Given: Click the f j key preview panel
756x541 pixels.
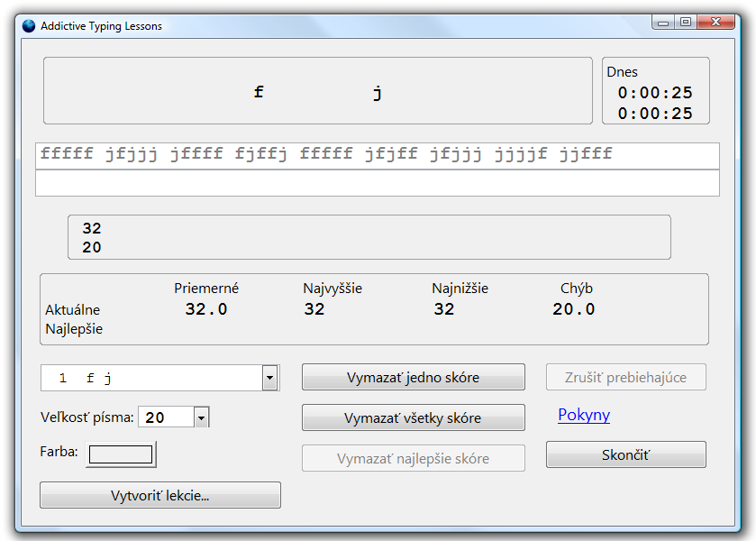Looking at the screenshot, I should tap(318, 91).
